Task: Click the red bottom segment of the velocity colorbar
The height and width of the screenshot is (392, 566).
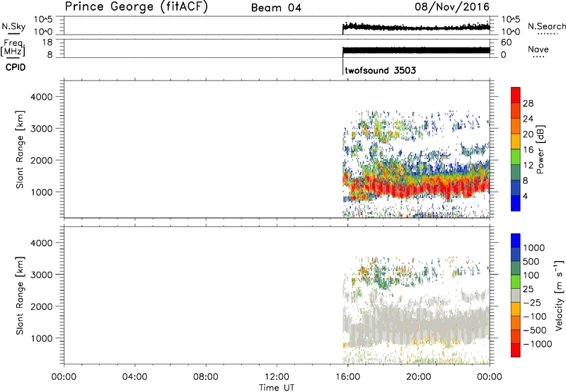Action: pyautogui.click(x=516, y=350)
